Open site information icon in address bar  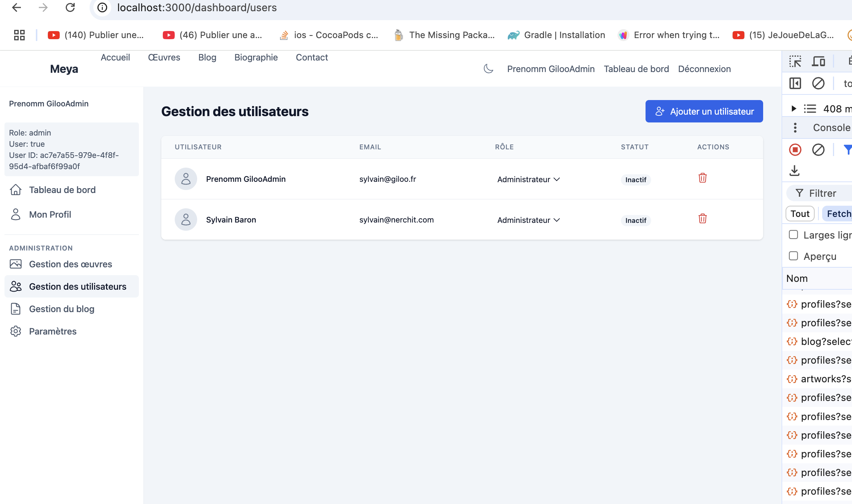[x=102, y=7]
